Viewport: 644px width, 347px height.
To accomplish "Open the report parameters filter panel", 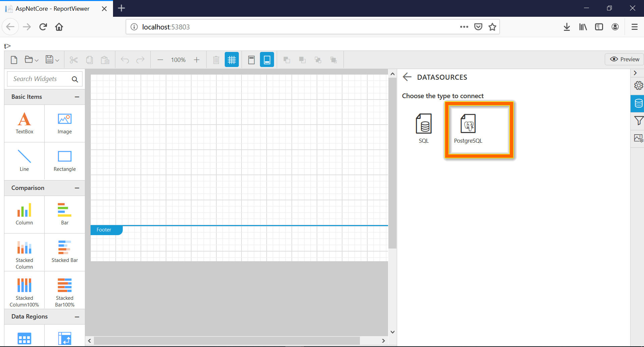I will tap(639, 121).
